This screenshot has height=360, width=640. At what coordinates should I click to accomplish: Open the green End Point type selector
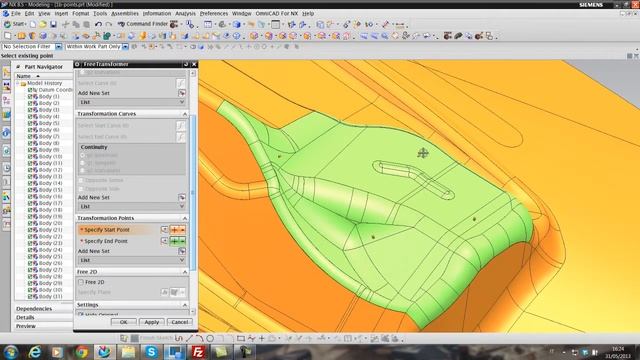coord(178,241)
